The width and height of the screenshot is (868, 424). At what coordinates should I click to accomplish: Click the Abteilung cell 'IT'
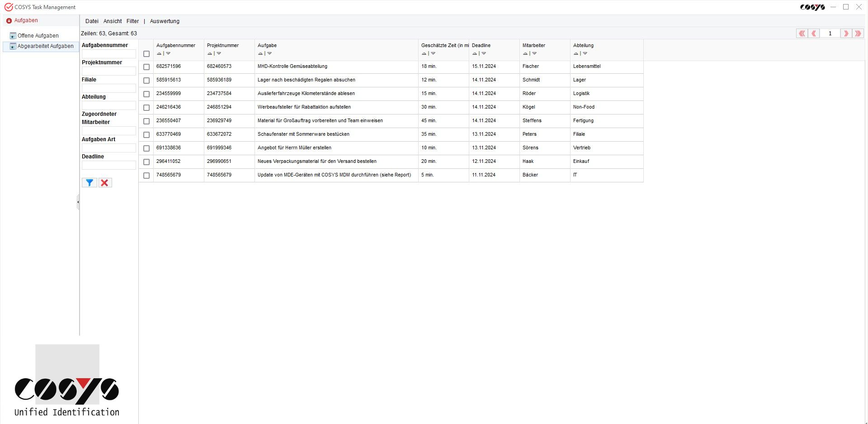tap(575, 175)
